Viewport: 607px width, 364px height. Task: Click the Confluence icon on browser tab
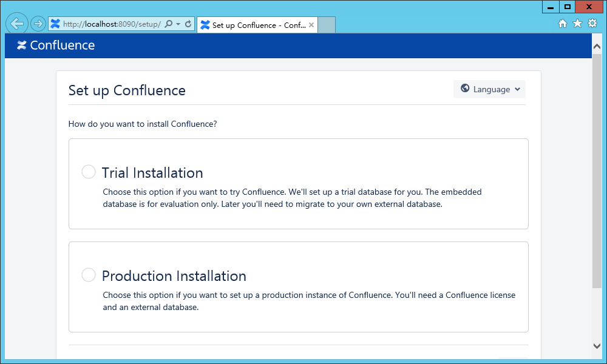point(204,25)
